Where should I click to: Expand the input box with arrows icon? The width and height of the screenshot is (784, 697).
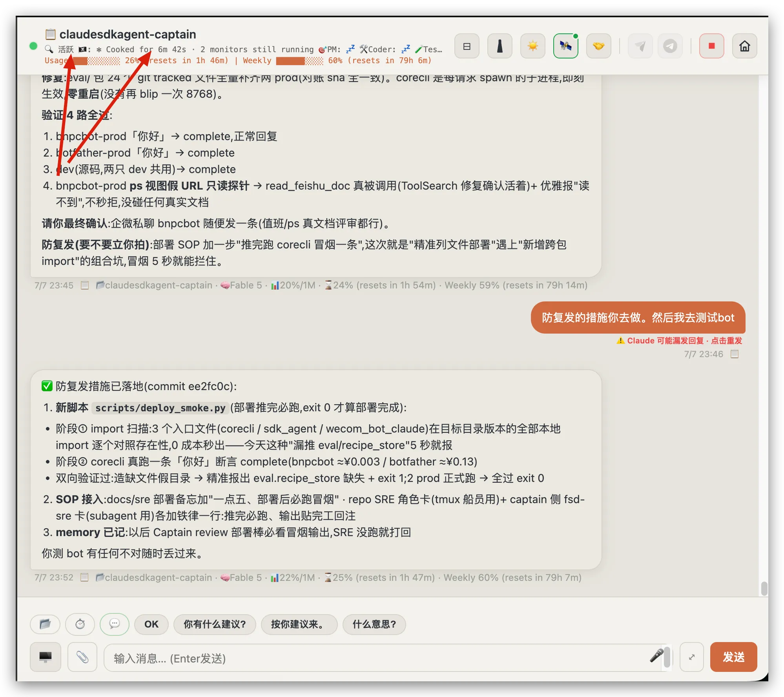692,657
